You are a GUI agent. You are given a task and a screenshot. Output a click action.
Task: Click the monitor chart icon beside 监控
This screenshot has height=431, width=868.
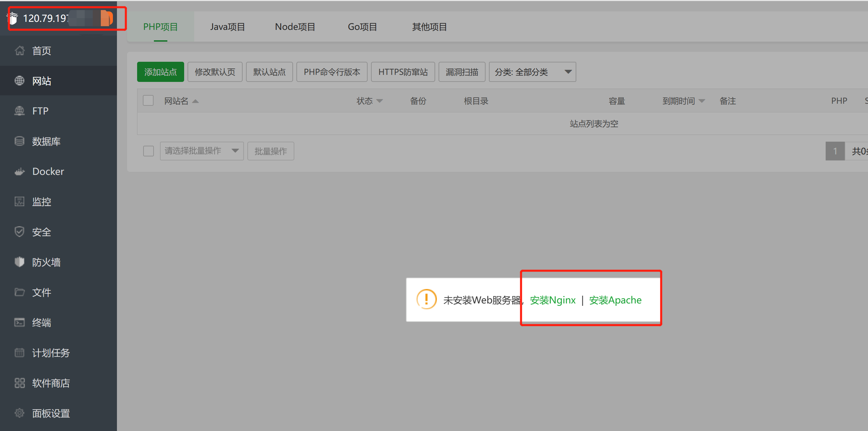(x=19, y=201)
